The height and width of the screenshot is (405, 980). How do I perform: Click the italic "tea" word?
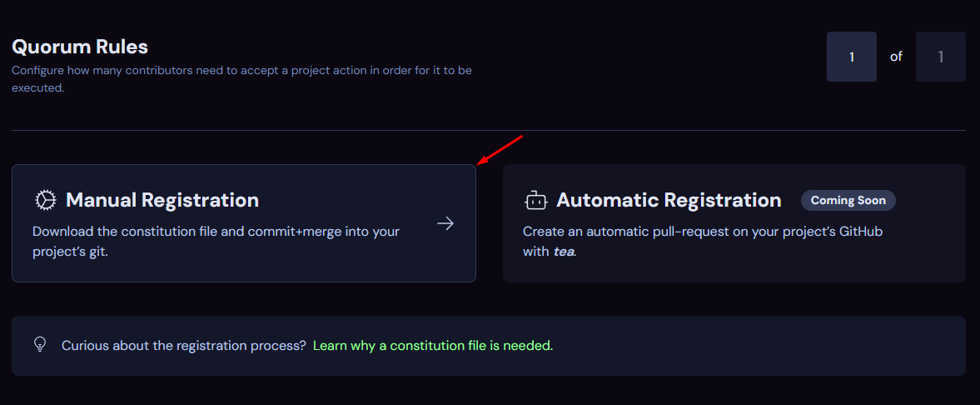coord(564,251)
